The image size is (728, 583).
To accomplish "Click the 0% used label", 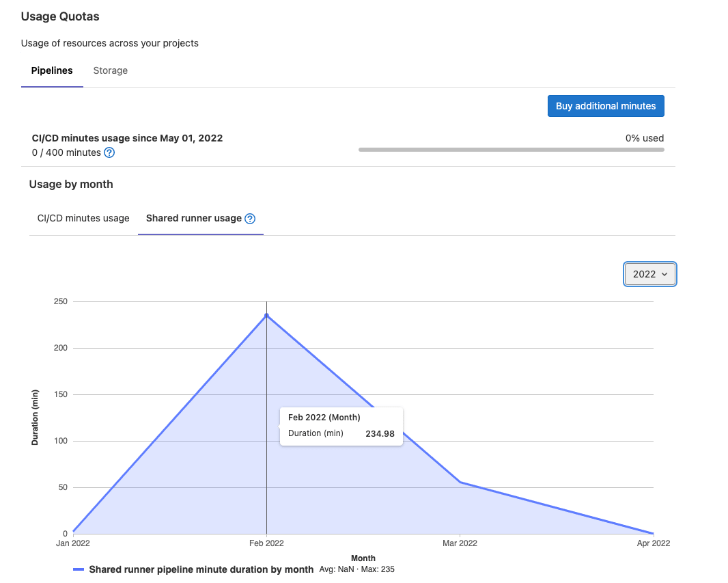I will point(644,138).
